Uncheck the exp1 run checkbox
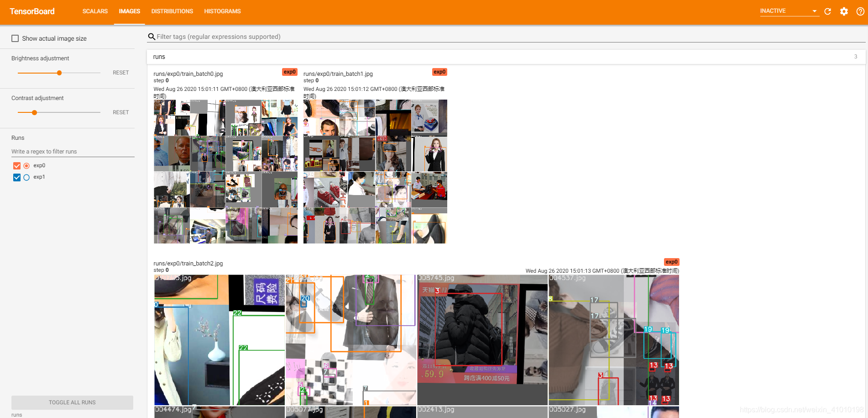The width and height of the screenshot is (868, 418). (x=17, y=177)
